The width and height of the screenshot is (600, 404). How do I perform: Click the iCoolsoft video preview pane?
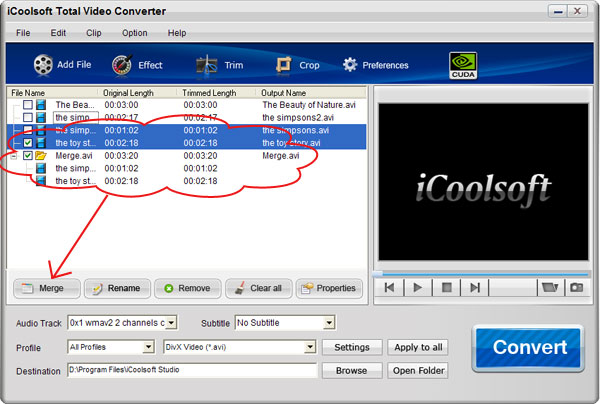click(x=483, y=182)
